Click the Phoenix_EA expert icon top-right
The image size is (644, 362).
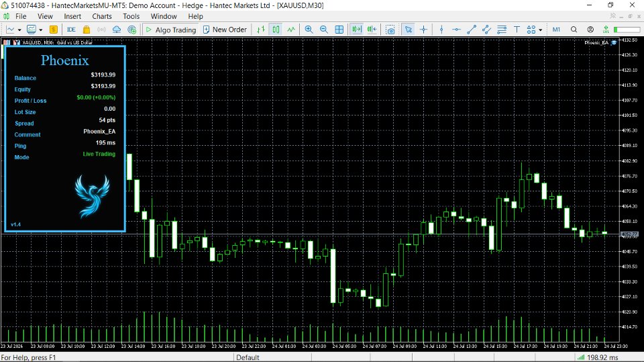tap(614, 42)
